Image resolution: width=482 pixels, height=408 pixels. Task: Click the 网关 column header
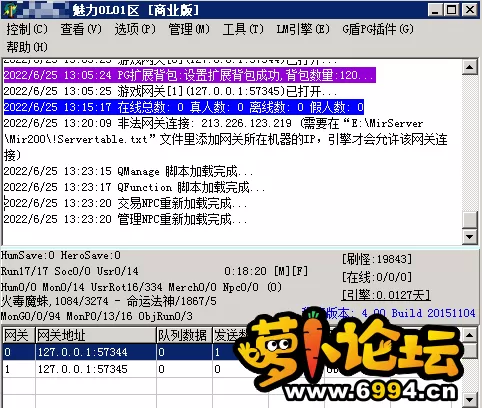coord(19,335)
